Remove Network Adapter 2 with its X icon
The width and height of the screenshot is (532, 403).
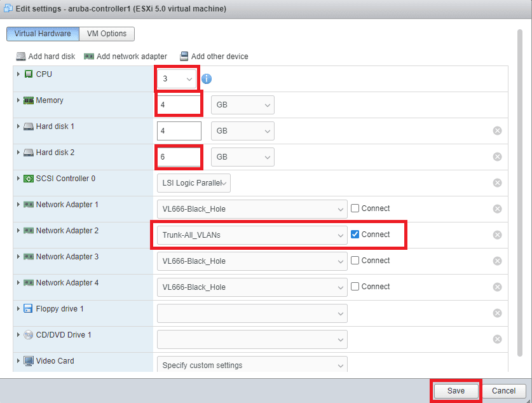point(498,235)
